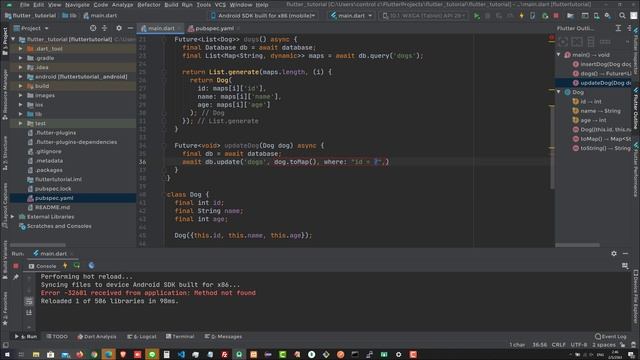
Task: Select the main.dart editor tab
Action: point(161,28)
